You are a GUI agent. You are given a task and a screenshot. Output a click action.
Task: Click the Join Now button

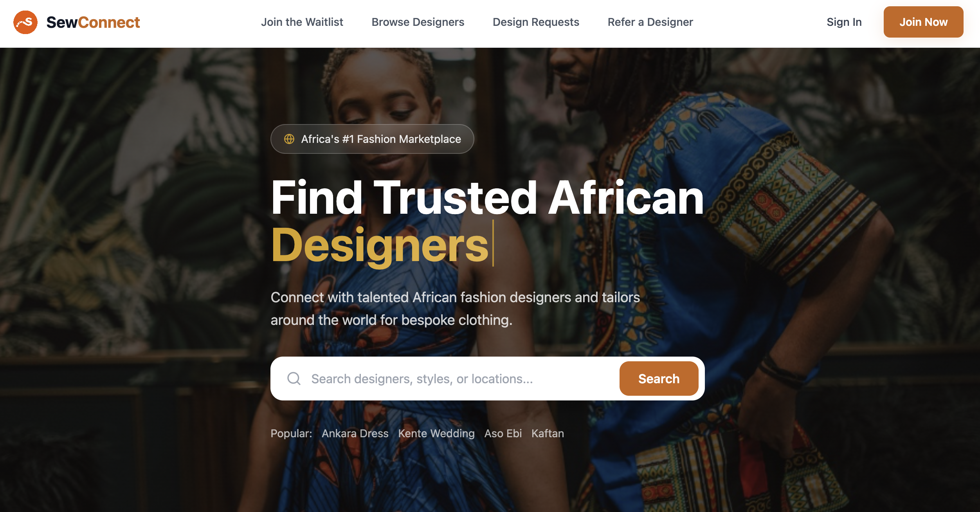(x=923, y=22)
